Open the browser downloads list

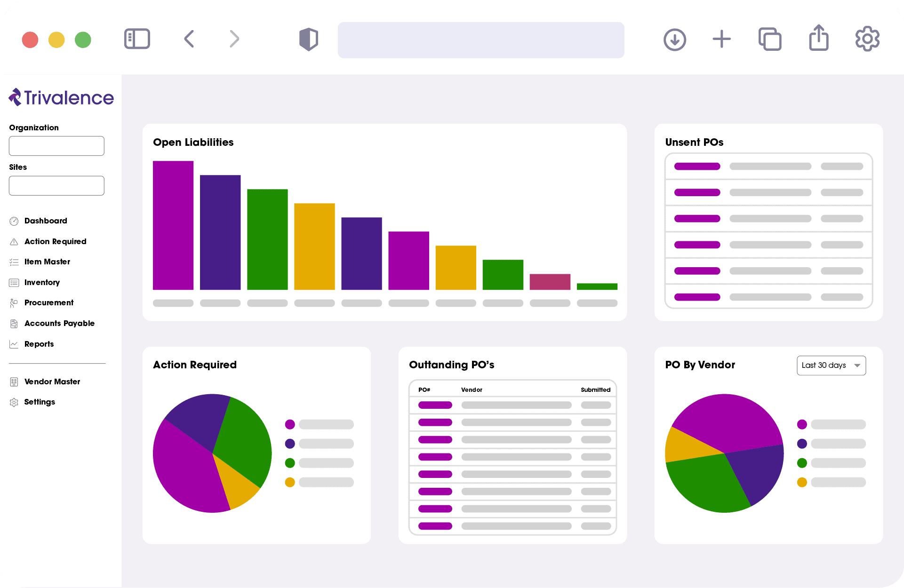[x=674, y=40]
